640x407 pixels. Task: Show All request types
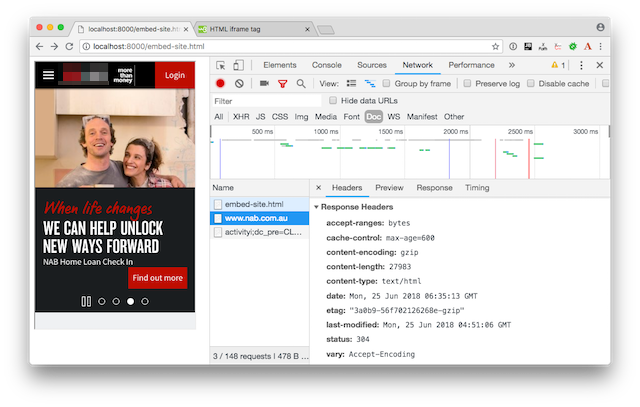point(218,117)
